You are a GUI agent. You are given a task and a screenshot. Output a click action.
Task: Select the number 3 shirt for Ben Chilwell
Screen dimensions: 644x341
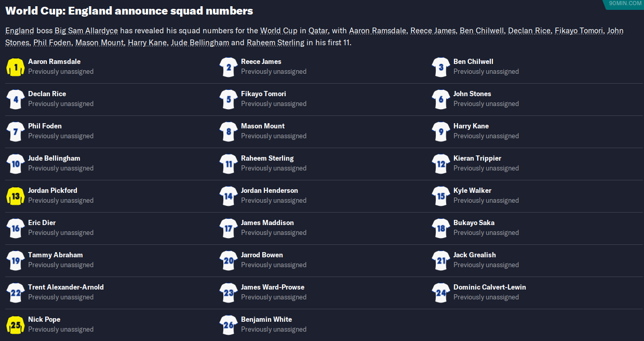click(x=441, y=67)
